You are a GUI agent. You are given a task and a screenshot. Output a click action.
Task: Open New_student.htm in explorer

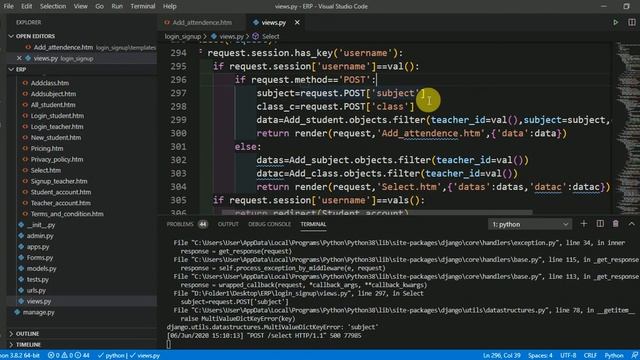[56, 138]
